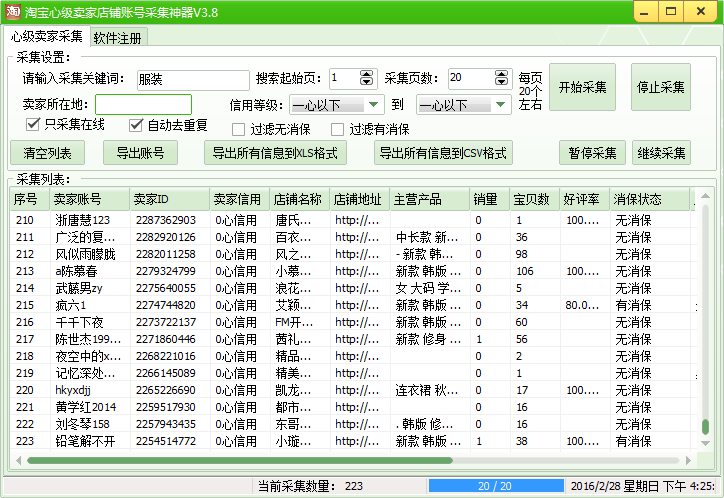Click the app icon in title bar
Image resolution: width=724 pixels, height=498 pixels.
[12, 11]
